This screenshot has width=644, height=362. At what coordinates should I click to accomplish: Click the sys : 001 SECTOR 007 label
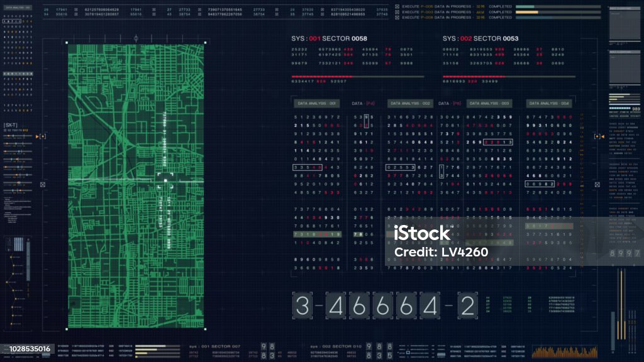point(215,346)
